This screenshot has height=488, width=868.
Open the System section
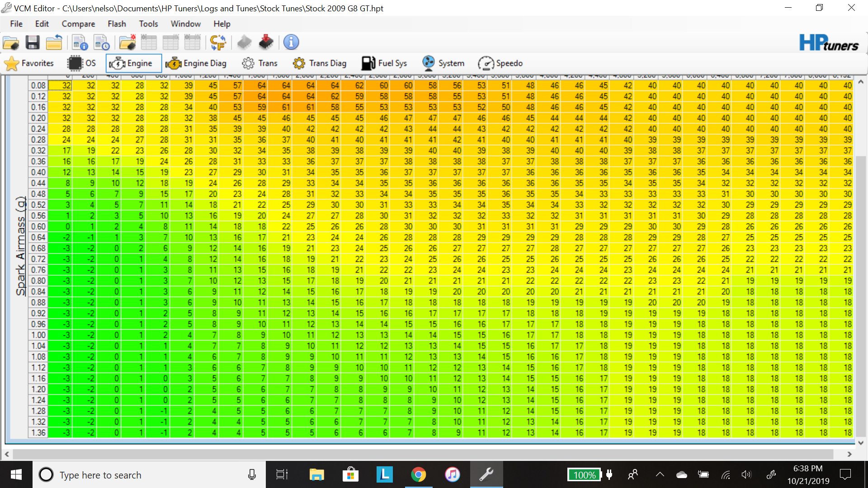coord(443,63)
